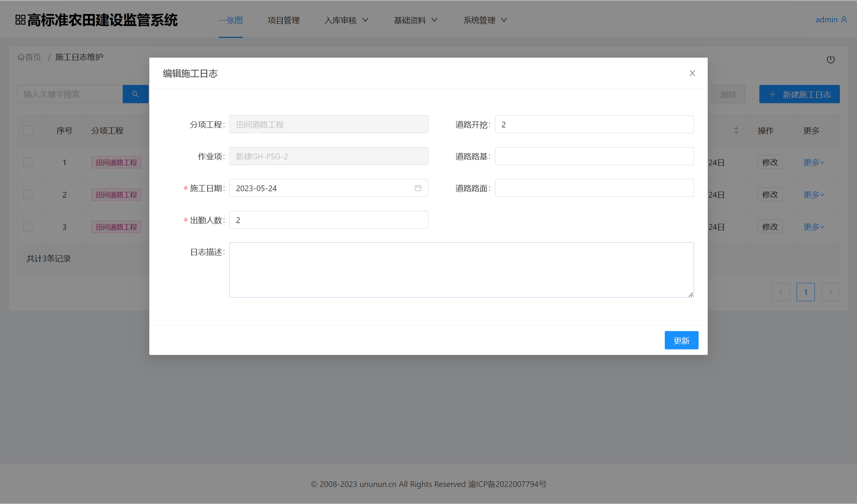Click the 道路路基 input field
Viewport: 857px width, 504px height.
[594, 156]
